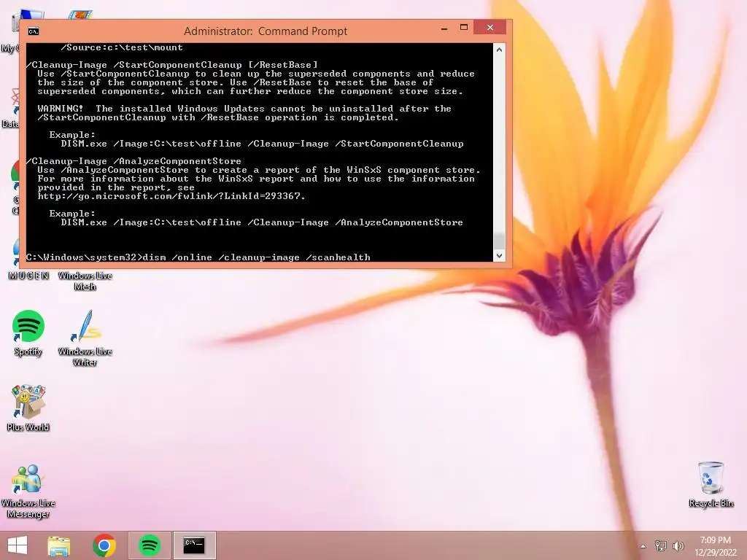This screenshot has height=560, width=747.
Task: Open the Windows Start button
Action: tap(18, 545)
